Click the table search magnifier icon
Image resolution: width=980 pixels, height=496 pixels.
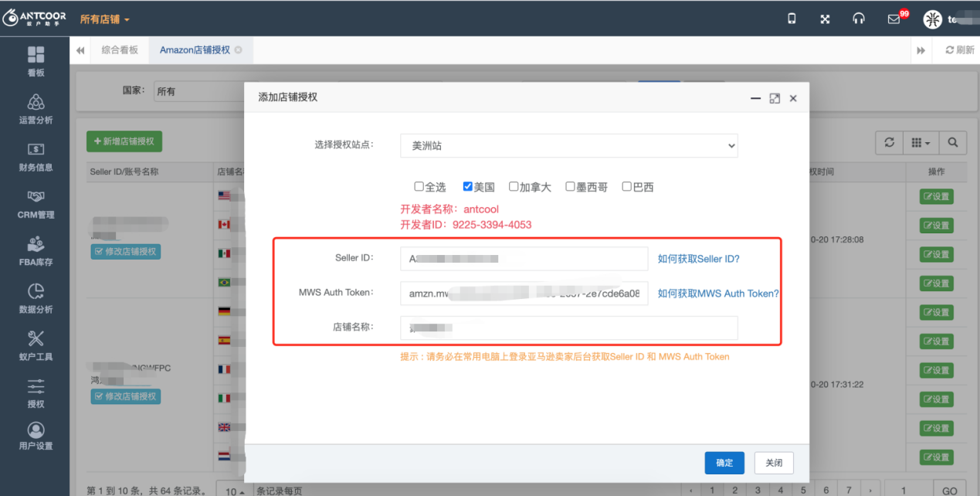[953, 142]
